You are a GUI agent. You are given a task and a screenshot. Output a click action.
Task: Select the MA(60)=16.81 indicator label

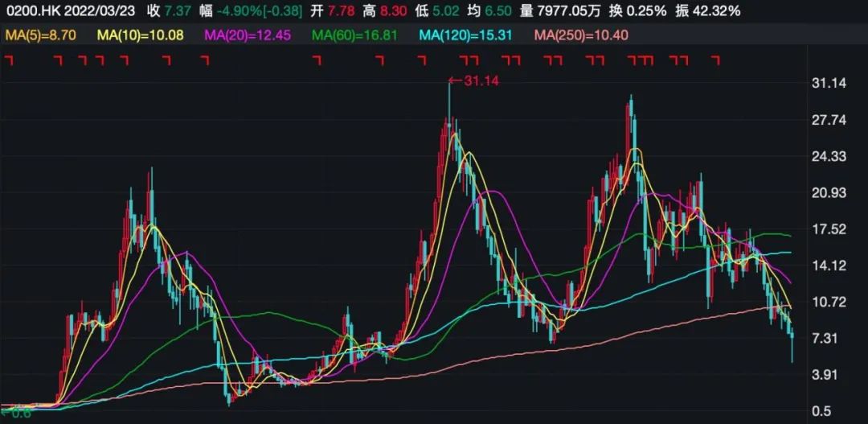click(355, 36)
